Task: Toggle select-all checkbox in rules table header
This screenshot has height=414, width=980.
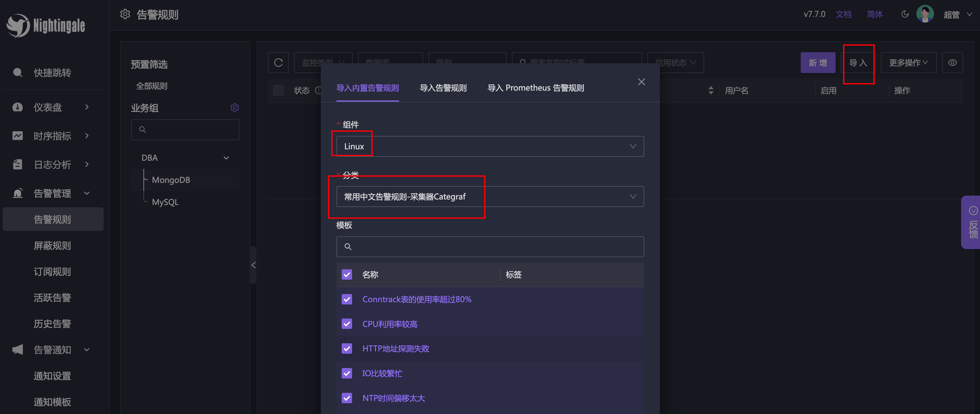Action: pyautogui.click(x=278, y=91)
